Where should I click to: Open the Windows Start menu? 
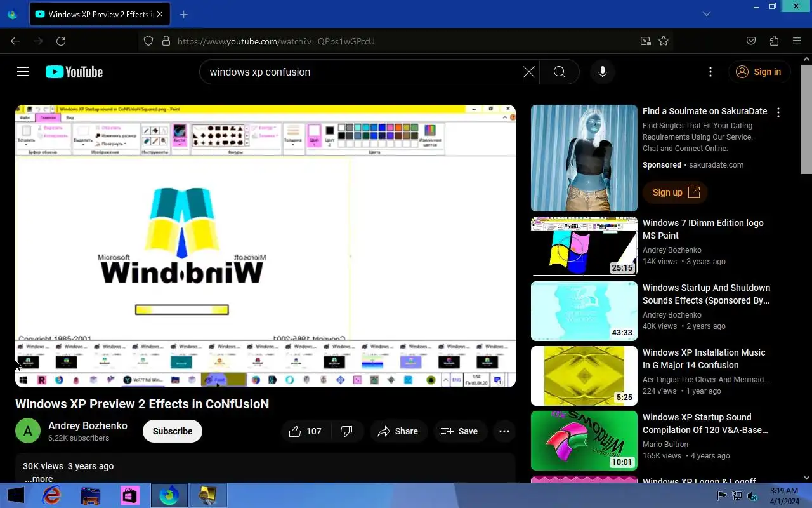[15, 495]
